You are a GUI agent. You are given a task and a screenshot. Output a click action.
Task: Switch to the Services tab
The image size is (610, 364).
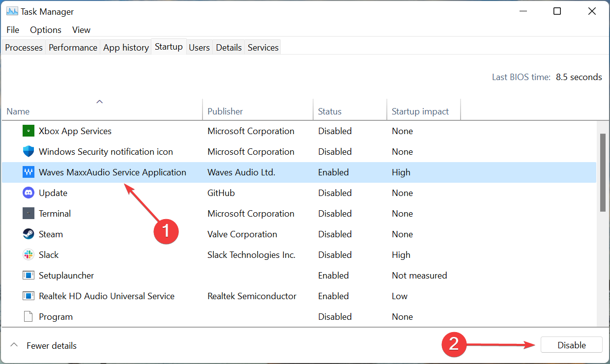262,47
